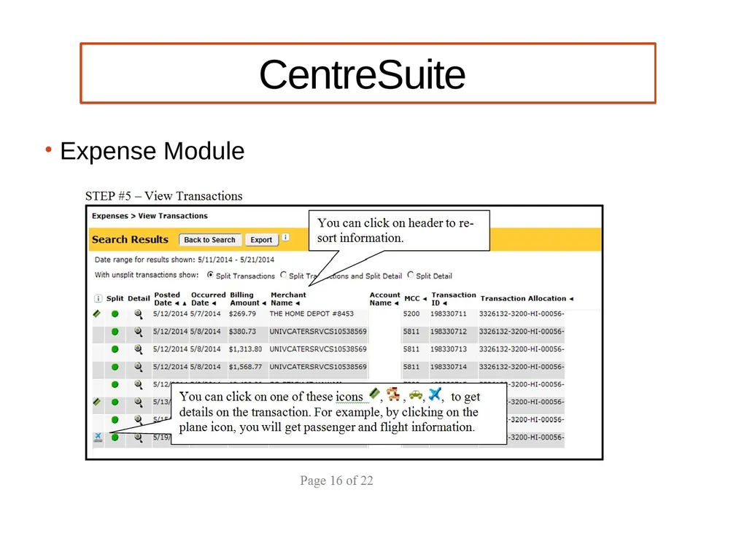
Task: Sort by MCC using its arrow
Action: (425, 299)
